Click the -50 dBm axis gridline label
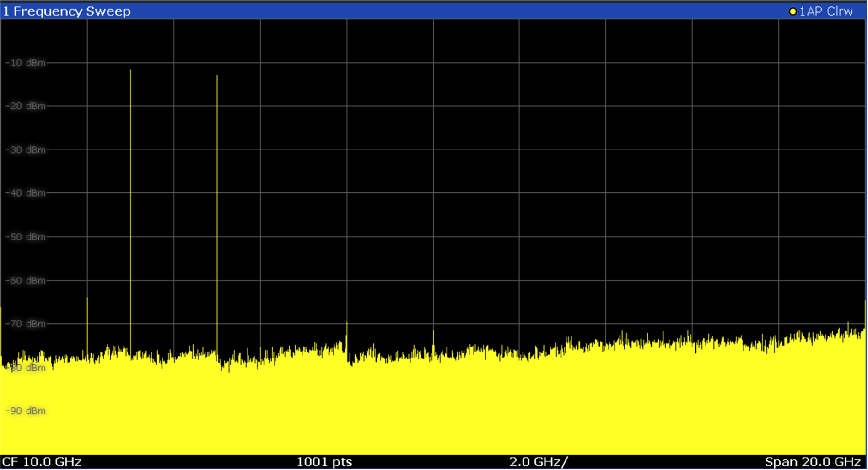This screenshot has width=868, height=470. [25, 237]
